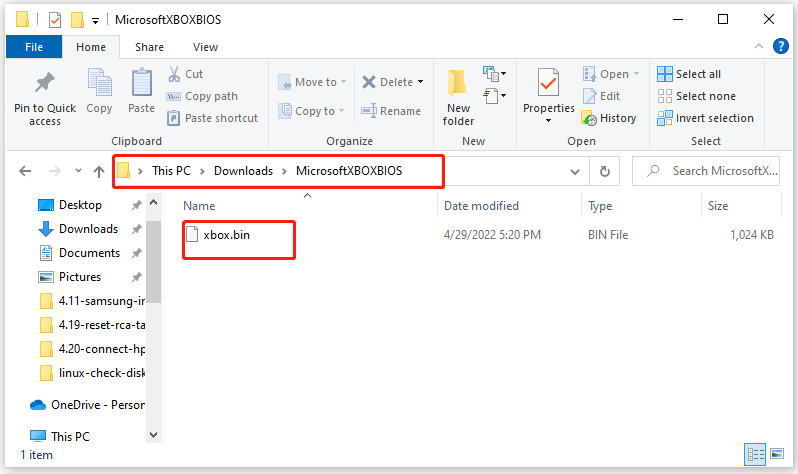Sort by the Type column header
798x474 pixels.
coord(600,206)
